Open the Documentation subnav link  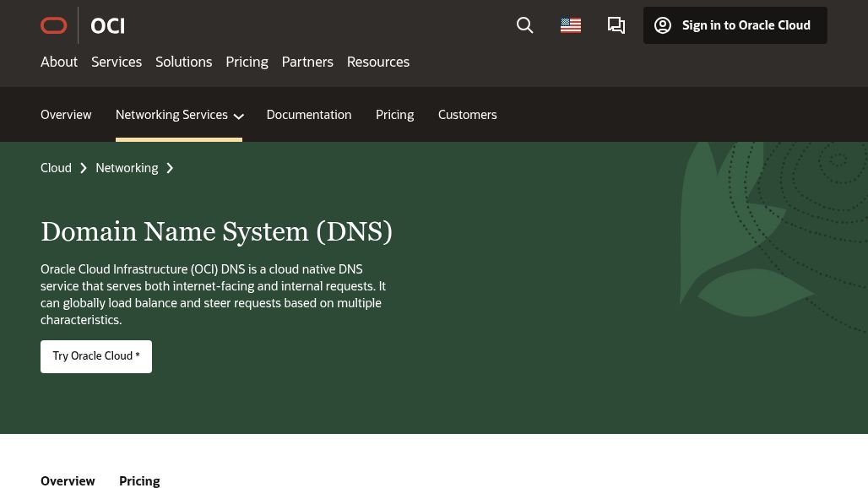coord(308,115)
